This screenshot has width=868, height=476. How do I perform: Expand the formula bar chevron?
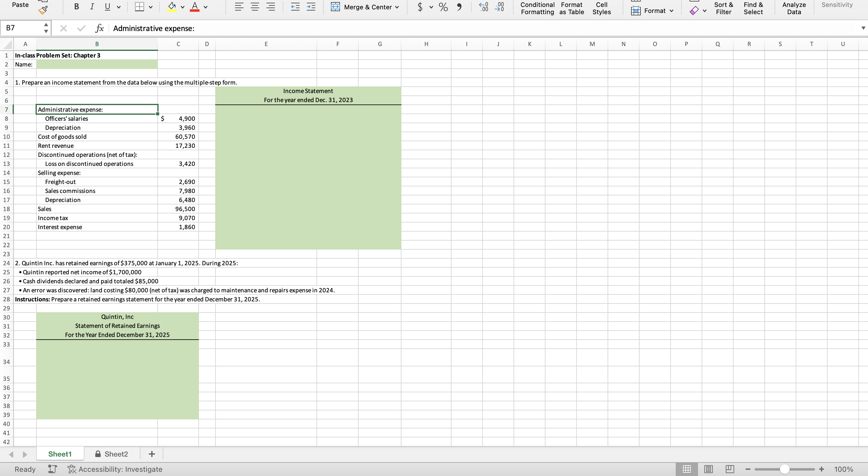[863, 28]
